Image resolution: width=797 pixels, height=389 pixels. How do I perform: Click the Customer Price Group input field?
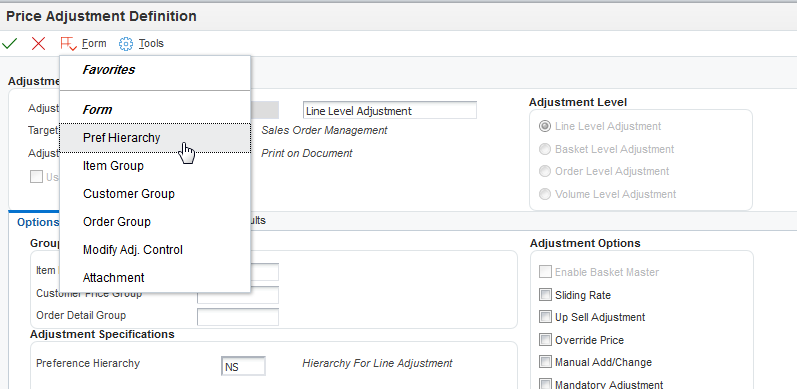238,294
